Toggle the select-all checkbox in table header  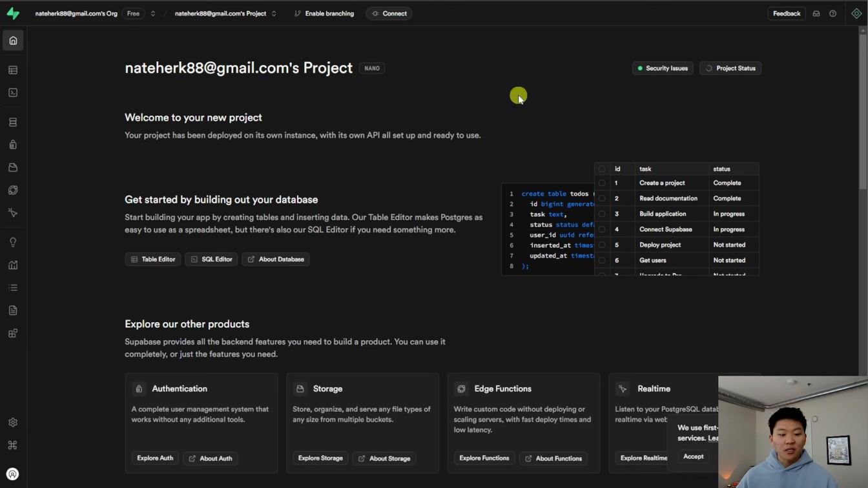click(x=602, y=169)
